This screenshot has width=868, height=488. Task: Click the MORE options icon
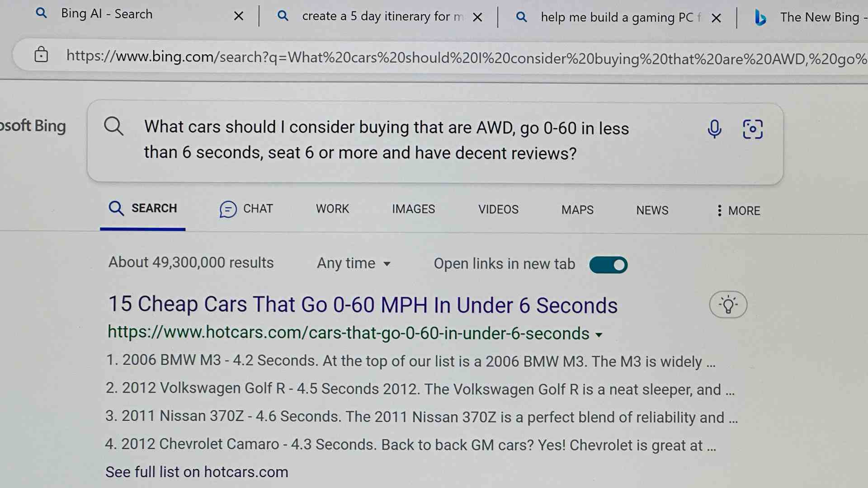tap(720, 210)
